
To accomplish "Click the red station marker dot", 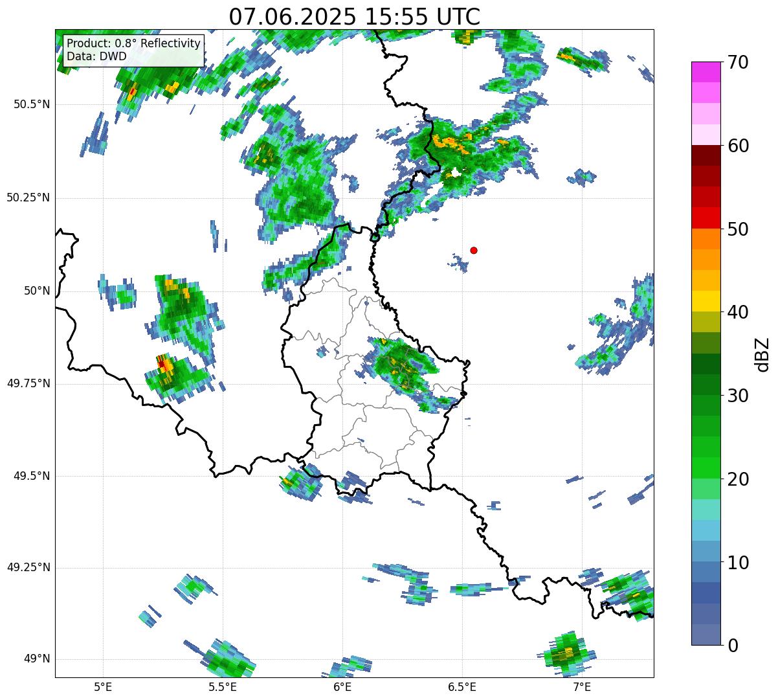I will (x=474, y=250).
